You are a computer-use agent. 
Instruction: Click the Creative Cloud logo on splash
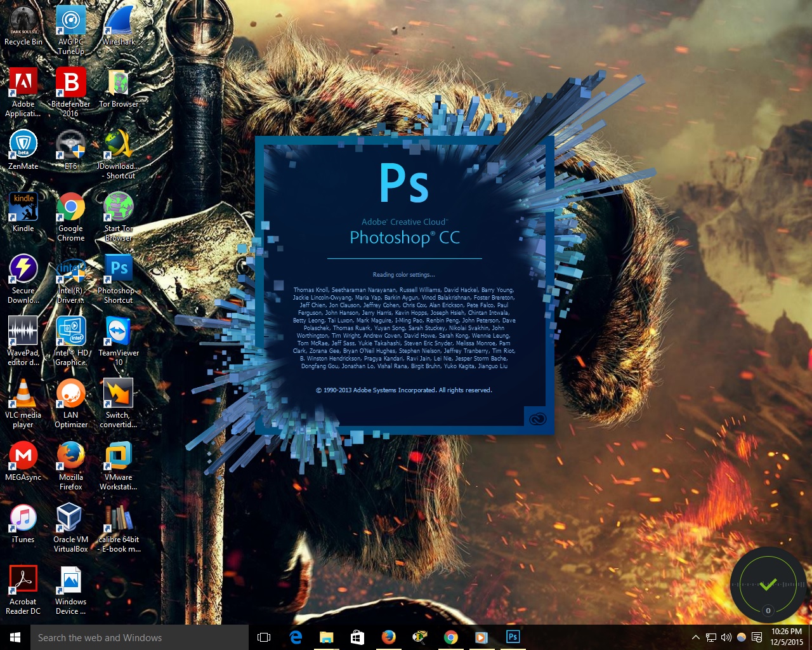pyautogui.click(x=537, y=418)
